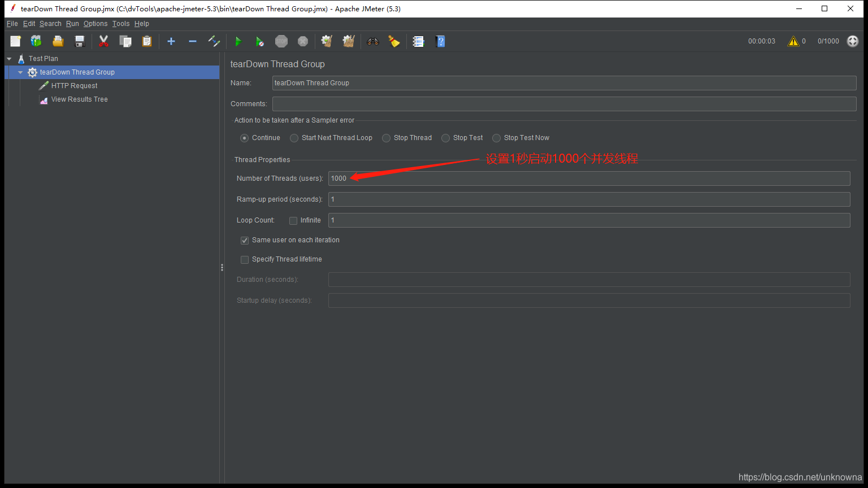
Task: Click the Start no pauses icon
Action: coord(259,41)
